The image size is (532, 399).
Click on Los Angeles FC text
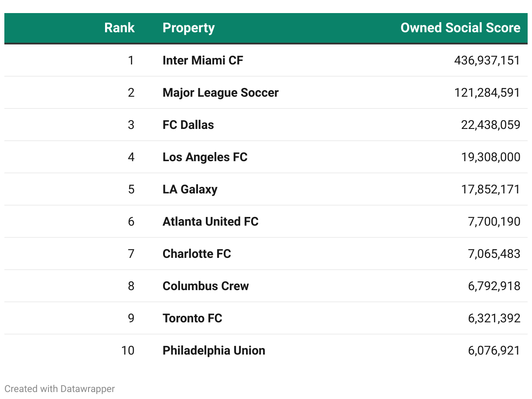pyautogui.click(x=205, y=157)
